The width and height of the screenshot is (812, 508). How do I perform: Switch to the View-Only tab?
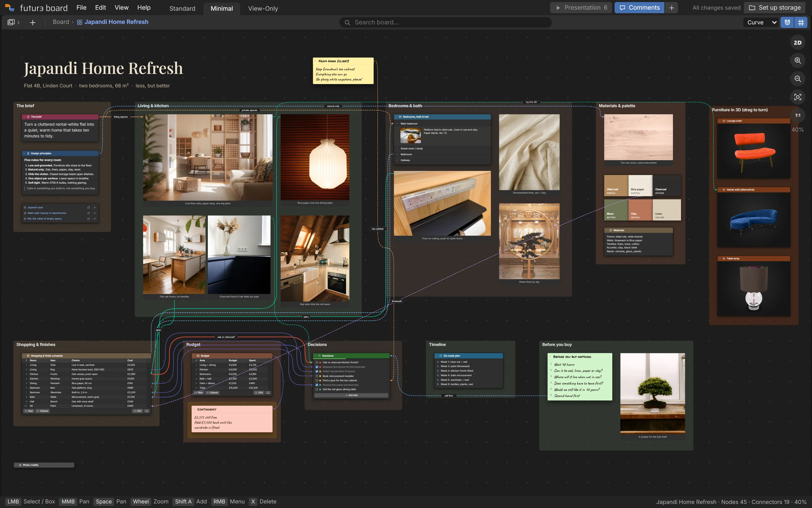263,8
